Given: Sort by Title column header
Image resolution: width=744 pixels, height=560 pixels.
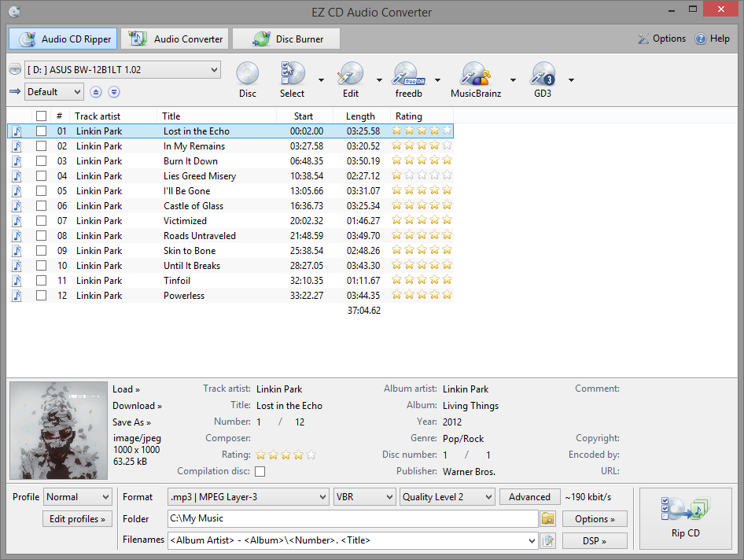Looking at the screenshot, I should coord(216,116).
